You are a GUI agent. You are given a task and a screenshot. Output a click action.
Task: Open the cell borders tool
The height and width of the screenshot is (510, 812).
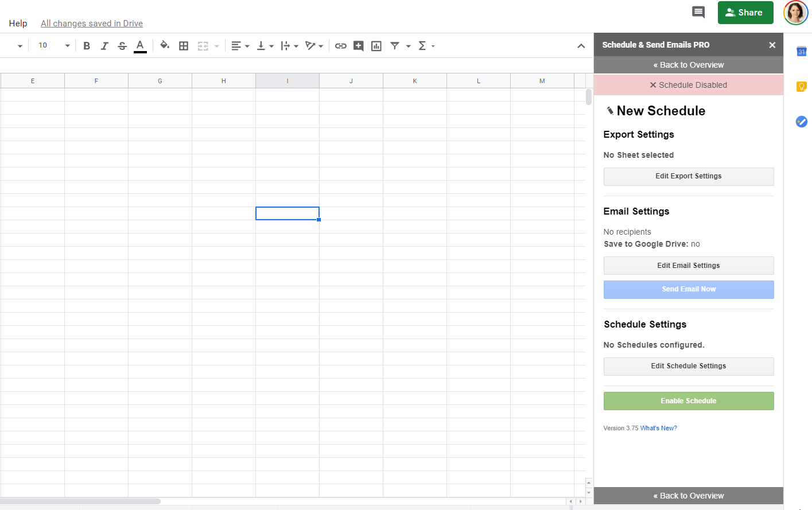point(184,46)
